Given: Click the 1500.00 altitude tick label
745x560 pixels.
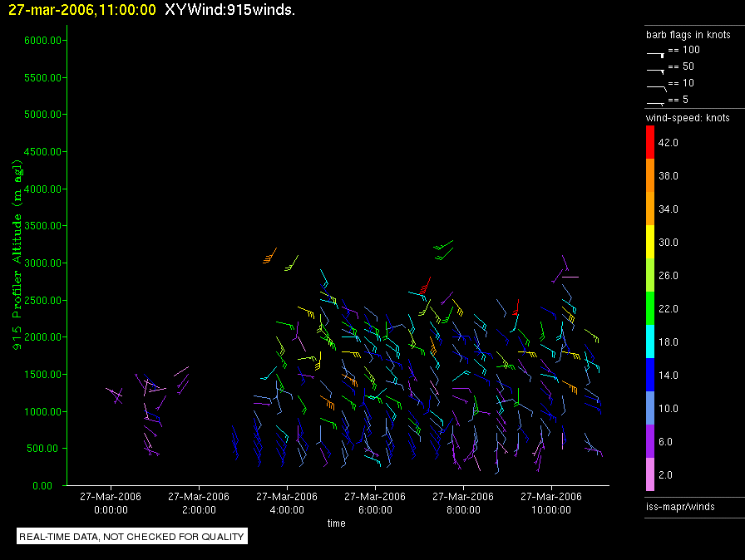Looking at the screenshot, I should [42, 375].
